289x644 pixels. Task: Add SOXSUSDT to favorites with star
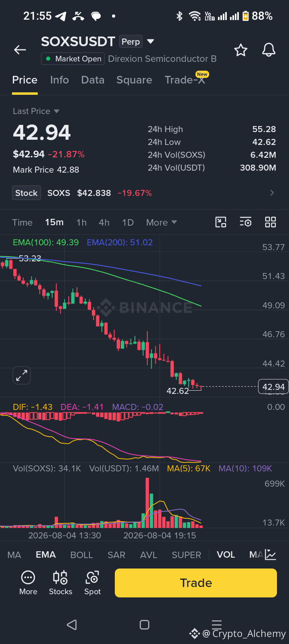point(241,50)
